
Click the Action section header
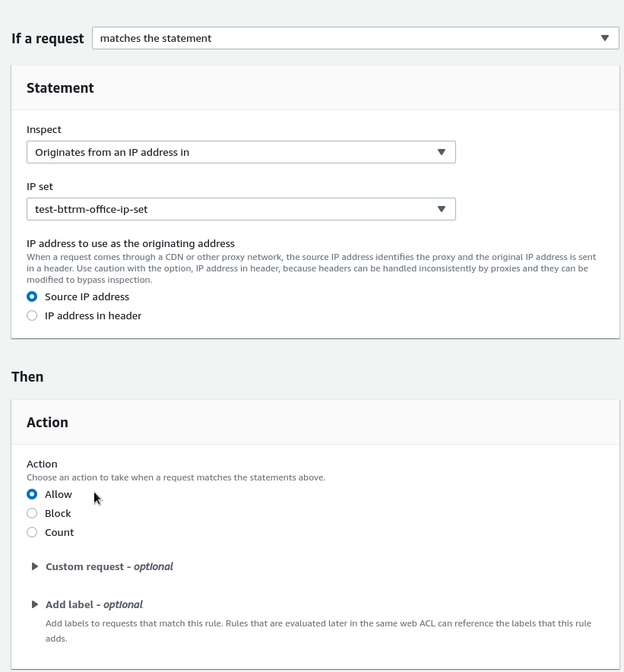tap(47, 422)
